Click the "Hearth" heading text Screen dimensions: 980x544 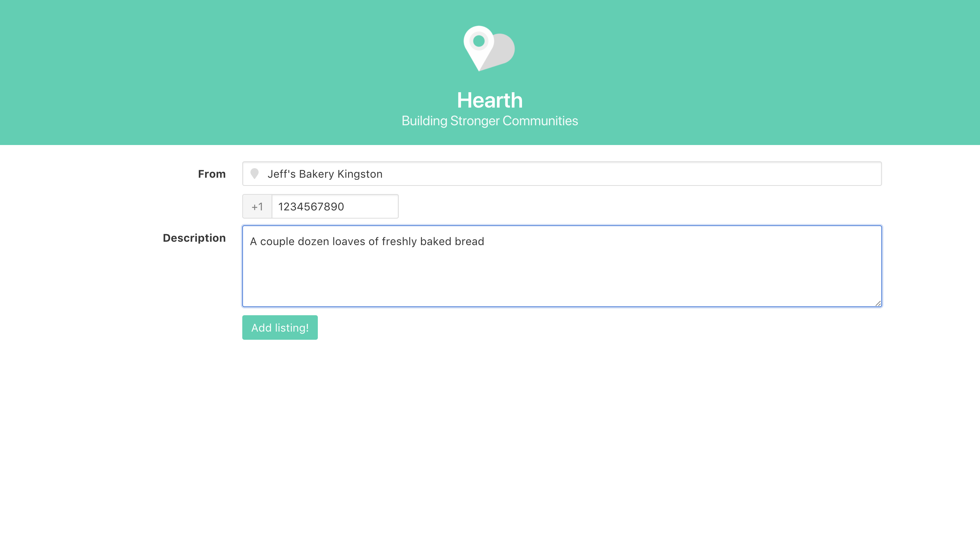490,100
